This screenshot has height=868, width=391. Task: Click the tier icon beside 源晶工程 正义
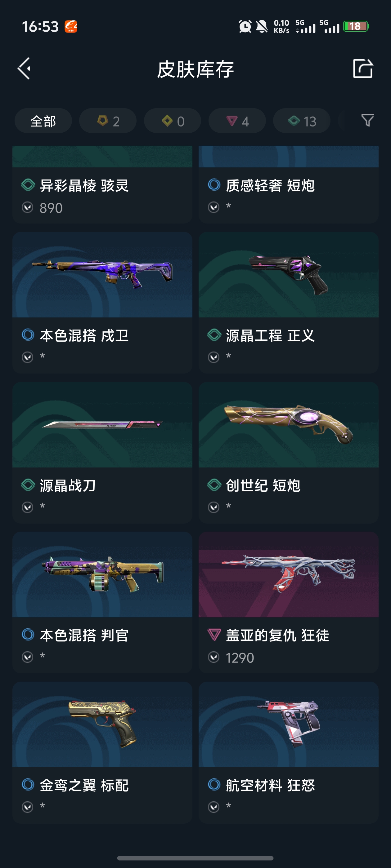(x=214, y=335)
